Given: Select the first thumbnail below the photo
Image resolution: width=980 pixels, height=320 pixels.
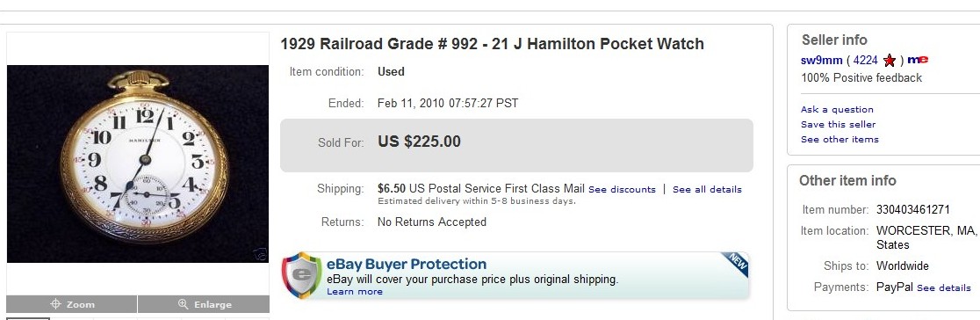Looking at the screenshot, I should point(28,319).
